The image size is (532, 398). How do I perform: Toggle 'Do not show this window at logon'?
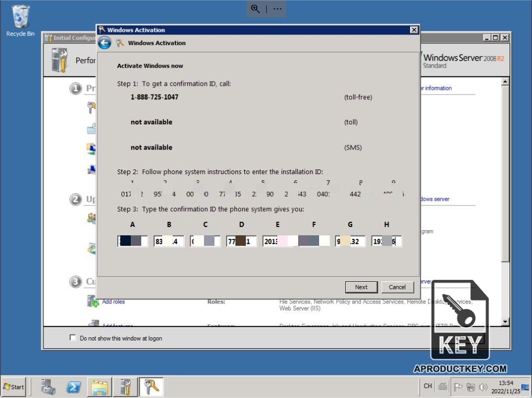pyautogui.click(x=73, y=338)
